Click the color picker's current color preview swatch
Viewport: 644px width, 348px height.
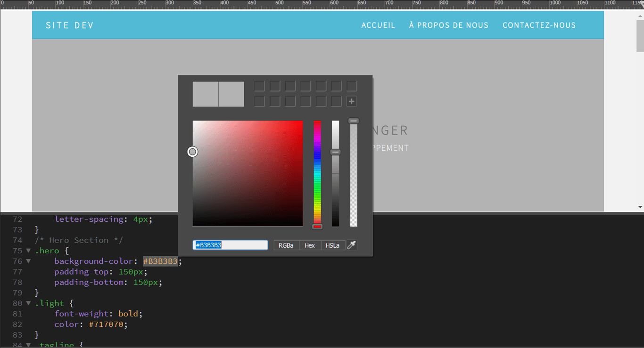point(206,94)
